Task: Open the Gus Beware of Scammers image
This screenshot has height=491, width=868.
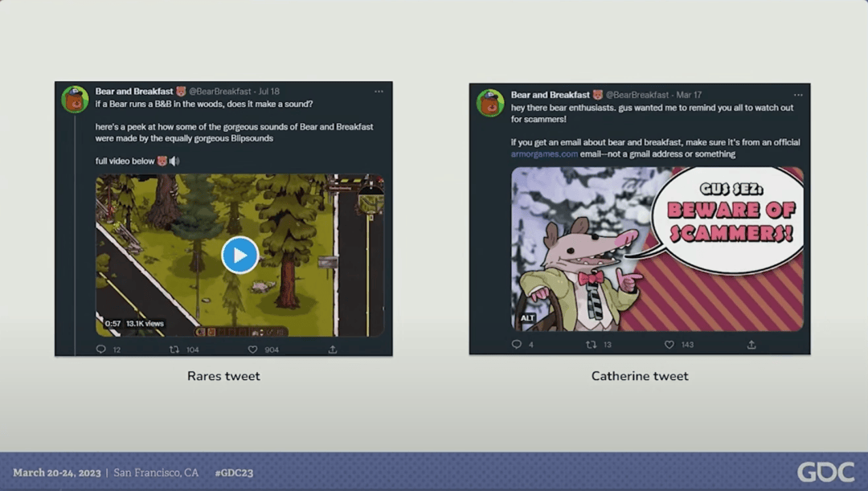Action: [x=657, y=249]
